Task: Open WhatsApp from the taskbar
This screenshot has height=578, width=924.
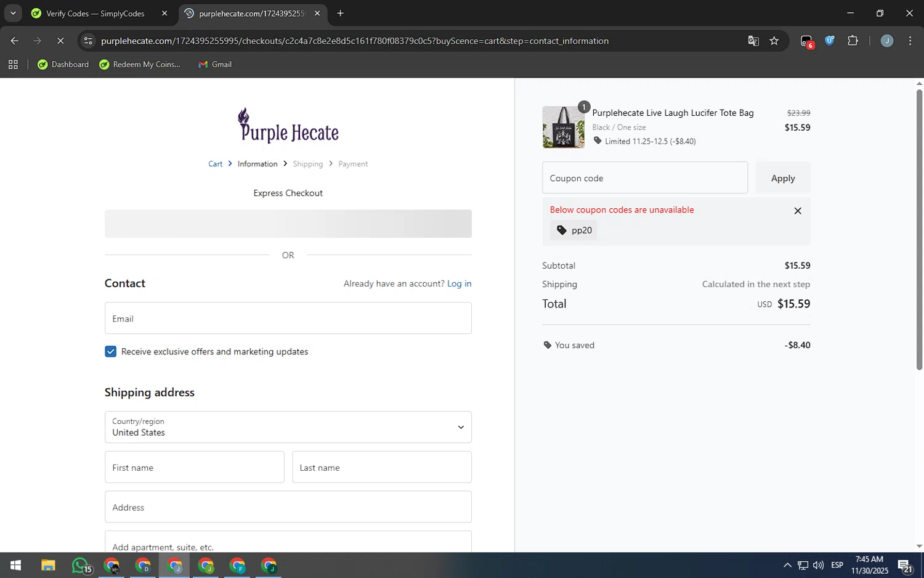Action: [x=81, y=565]
